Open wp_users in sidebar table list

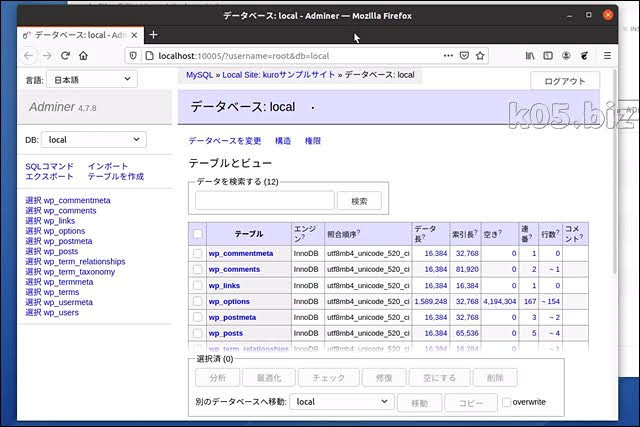61,313
